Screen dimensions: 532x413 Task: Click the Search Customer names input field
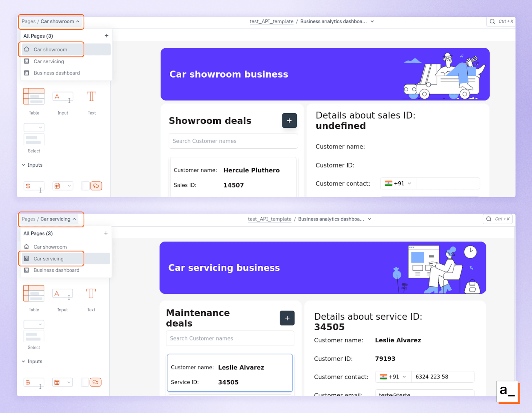[x=233, y=141]
